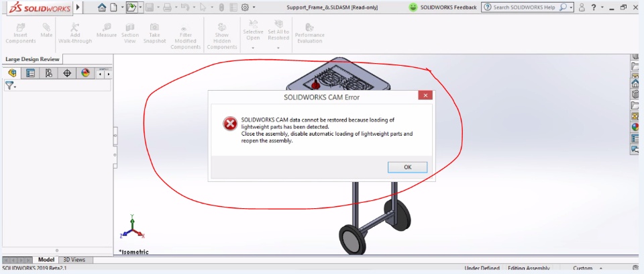Open the FeatureManager filter funnel

[10, 85]
